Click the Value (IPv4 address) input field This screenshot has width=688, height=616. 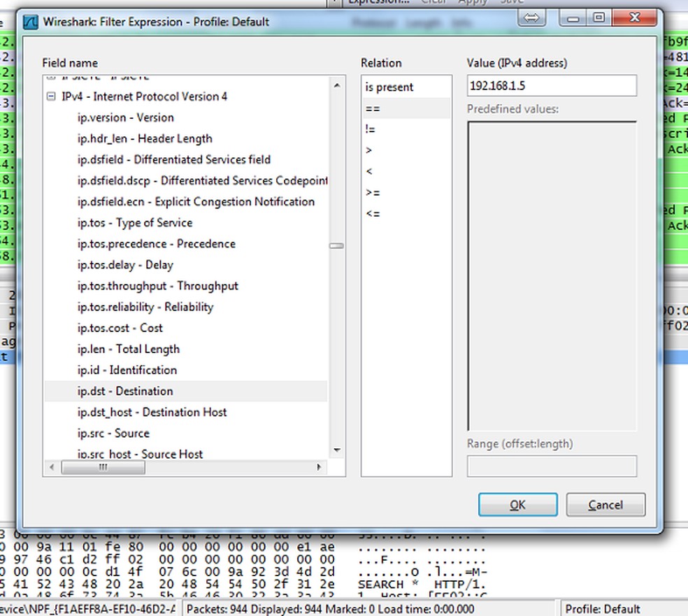click(x=552, y=85)
